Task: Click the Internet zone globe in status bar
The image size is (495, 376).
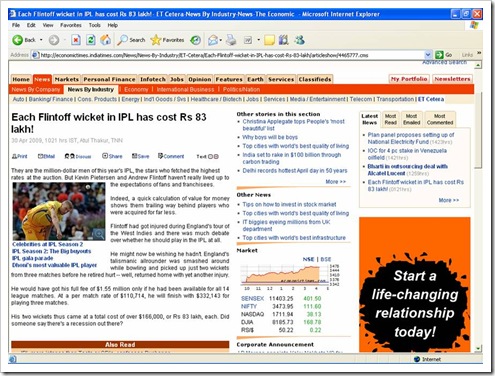Action: (417, 359)
